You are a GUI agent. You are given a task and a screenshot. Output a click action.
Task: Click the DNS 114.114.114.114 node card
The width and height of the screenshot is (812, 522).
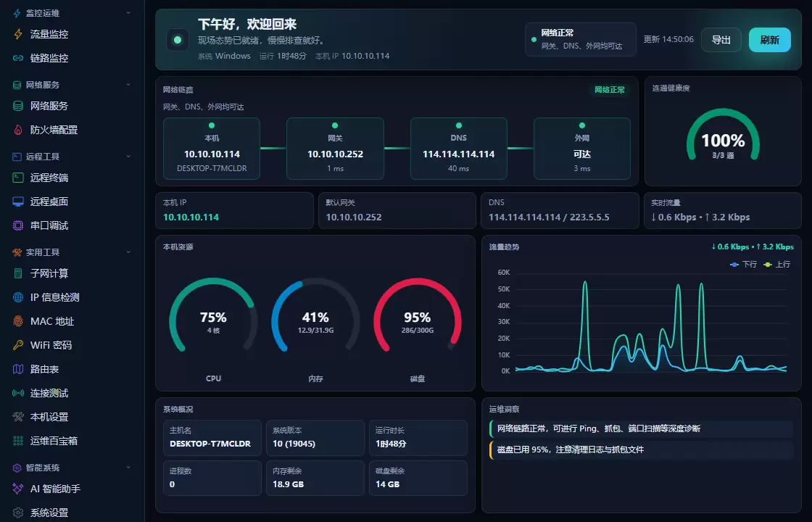458,149
